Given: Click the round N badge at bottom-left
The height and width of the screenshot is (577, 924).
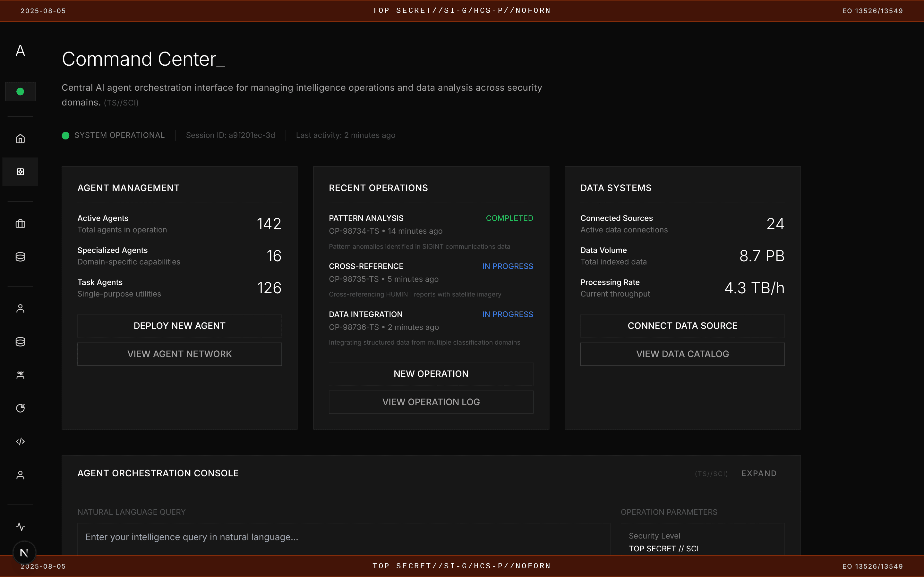Looking at the screenshot, I should 24,552.
